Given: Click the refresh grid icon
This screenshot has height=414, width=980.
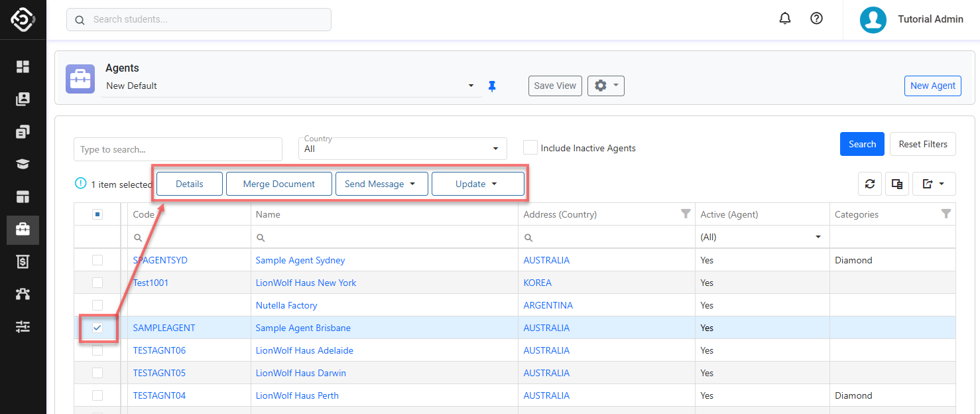Looking at the screenshot, I should pos(869,184).
